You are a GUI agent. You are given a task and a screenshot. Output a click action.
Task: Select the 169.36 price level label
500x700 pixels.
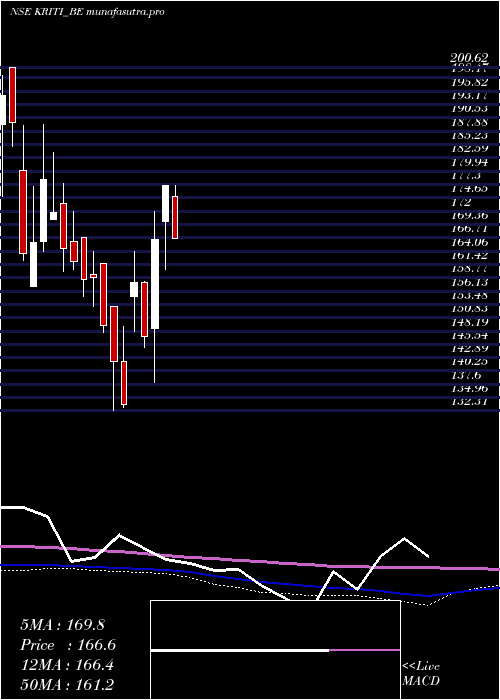click(x=469, y=215)
